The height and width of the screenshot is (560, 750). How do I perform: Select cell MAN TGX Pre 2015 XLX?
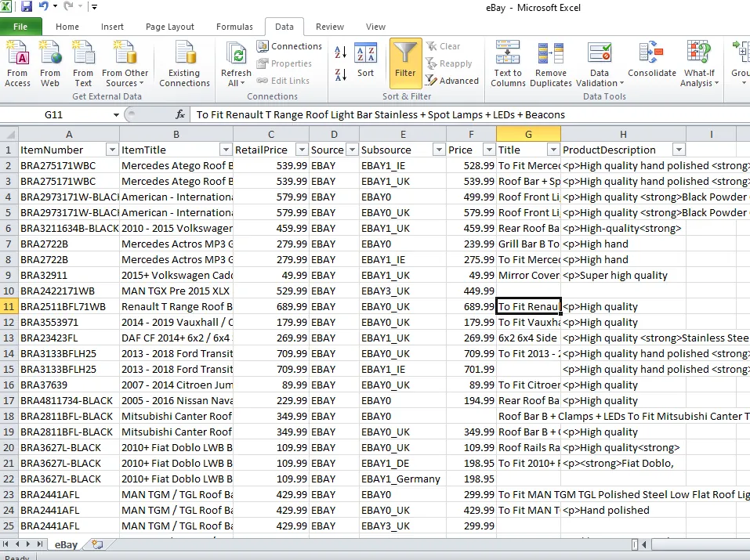point(176,291)
